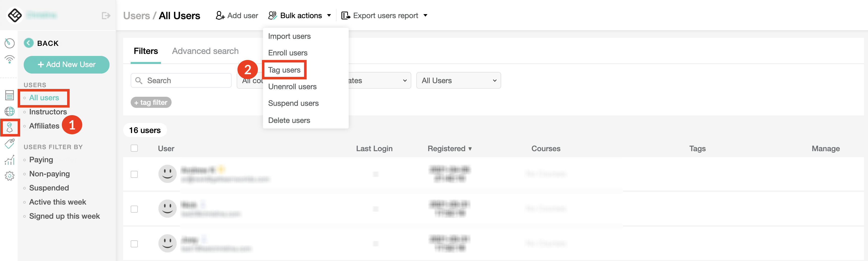Image resolution: width=868 pixels, height=261 pixels.
Task: Select the wifi signal icon in sidebar
Action: point(9,59)
